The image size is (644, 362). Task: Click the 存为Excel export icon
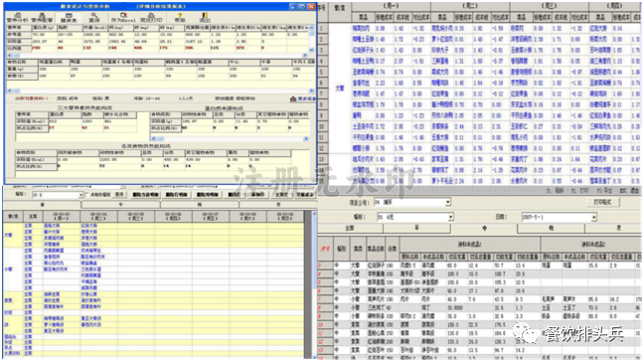(123, 17)
